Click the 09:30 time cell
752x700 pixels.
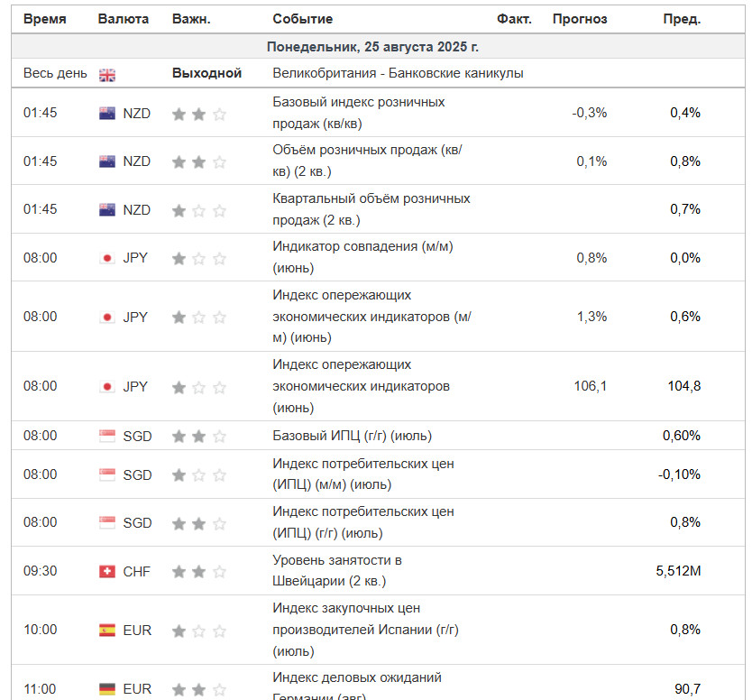[41, 571]
